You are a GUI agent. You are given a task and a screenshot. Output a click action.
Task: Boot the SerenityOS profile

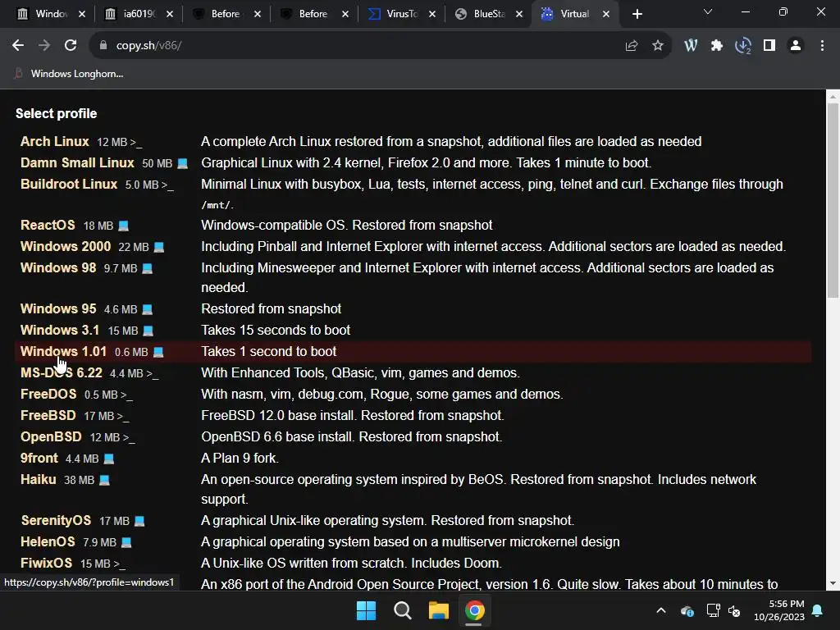(56, 521)
